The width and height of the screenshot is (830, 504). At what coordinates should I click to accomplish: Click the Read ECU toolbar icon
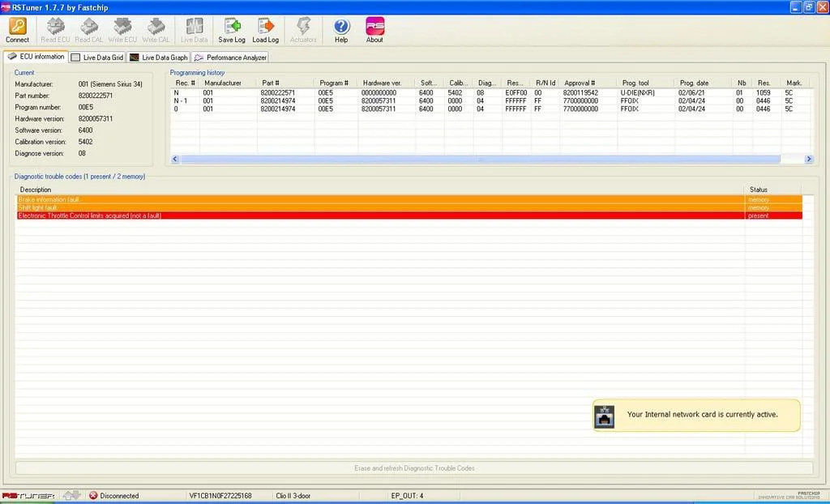pyautogui.click(x=55, y=26)
